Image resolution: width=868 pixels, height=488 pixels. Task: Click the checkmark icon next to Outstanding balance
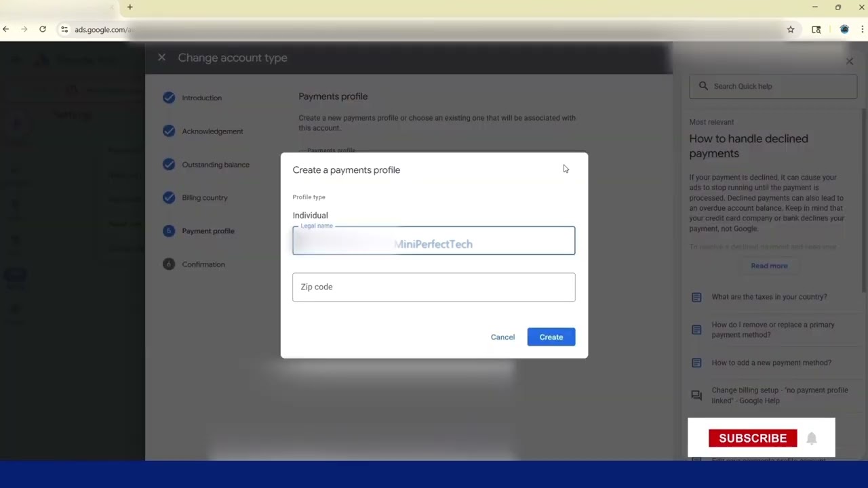[169, 164]
